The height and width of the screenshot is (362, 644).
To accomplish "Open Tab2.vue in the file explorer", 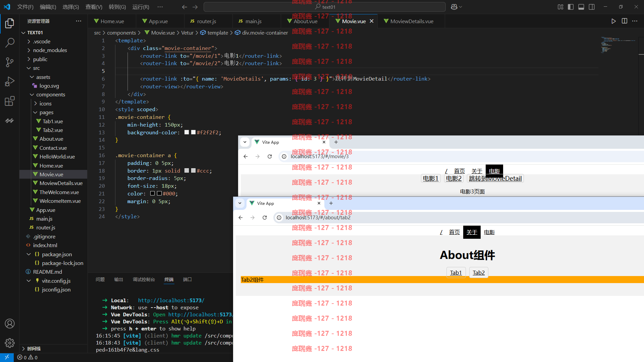I will [53, 130].
